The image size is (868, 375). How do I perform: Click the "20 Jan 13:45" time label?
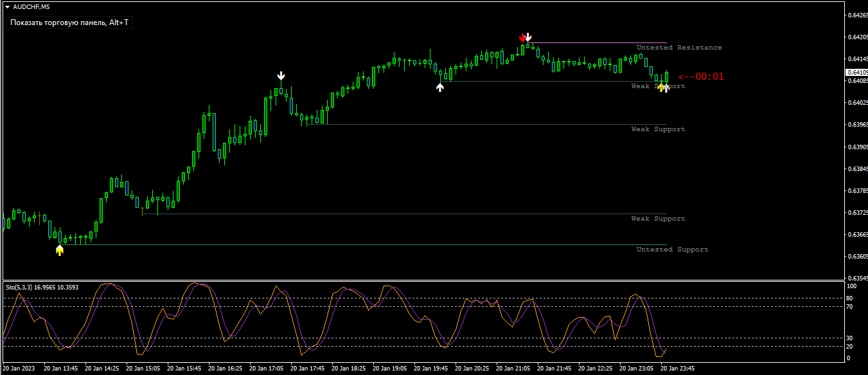pyautogui.click(x=61, y=369)
